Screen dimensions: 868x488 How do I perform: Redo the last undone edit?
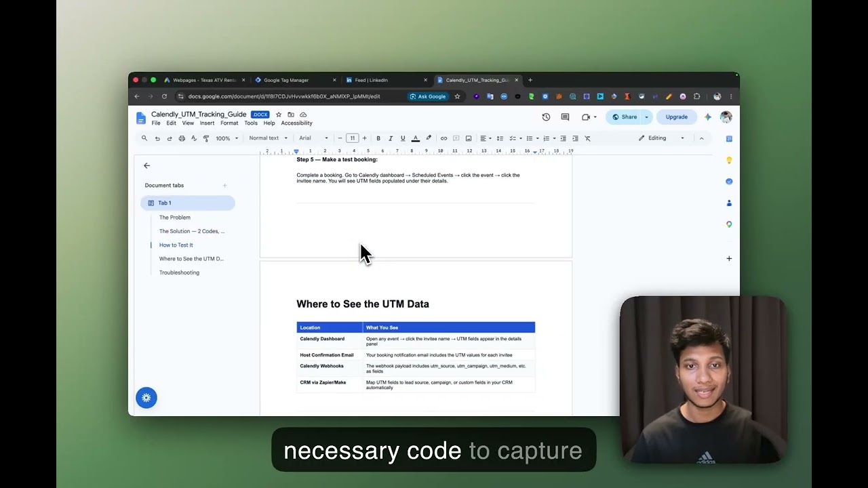(170, 138)
